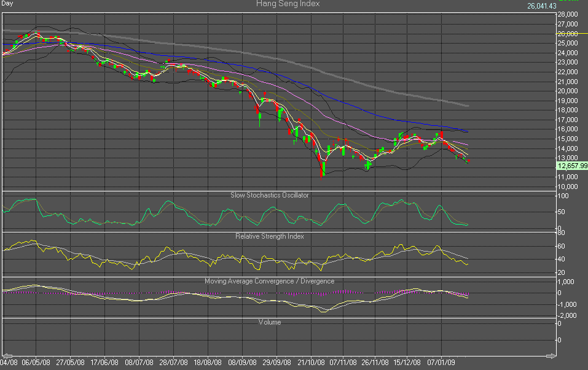Image resolution: width=588 pixels, height=370 pixels.
Task: Click the "15/12/08" date label
Action: pos(407,363)
